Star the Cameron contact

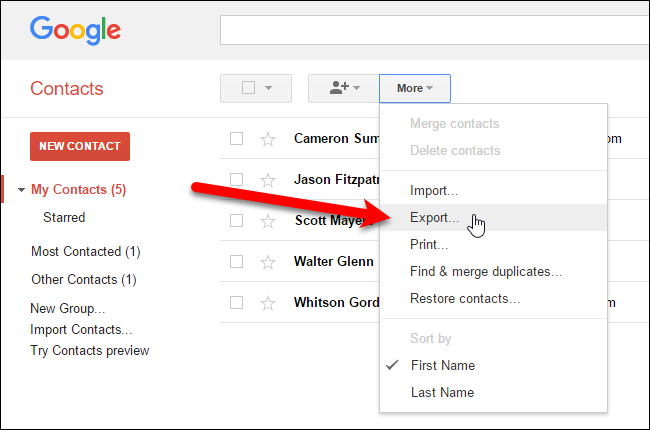[x=267, y=139]
